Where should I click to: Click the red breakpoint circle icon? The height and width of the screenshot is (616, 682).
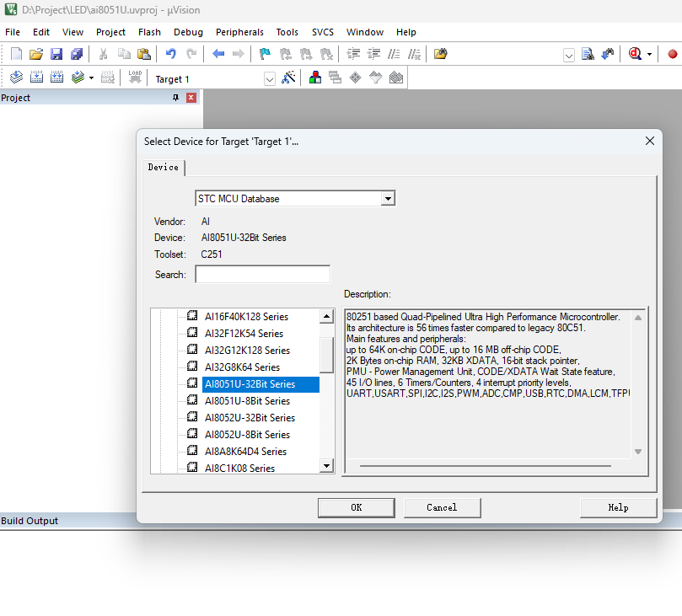[x=673, y=54]
